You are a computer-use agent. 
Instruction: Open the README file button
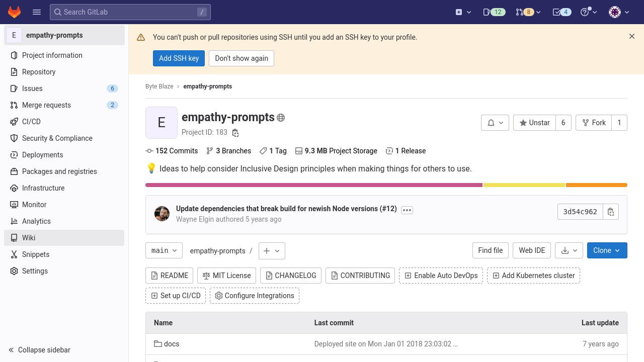pyautogui.click(x=170, y=276)
